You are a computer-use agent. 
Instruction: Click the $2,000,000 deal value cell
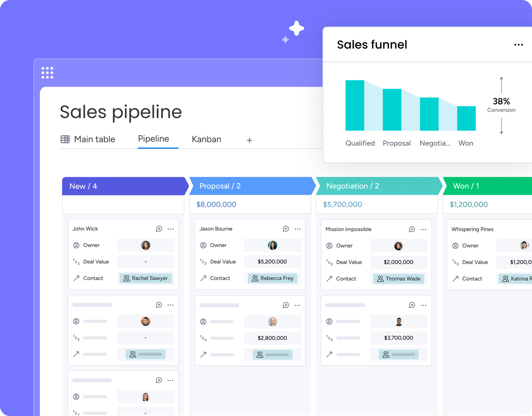tap(399, 262)
